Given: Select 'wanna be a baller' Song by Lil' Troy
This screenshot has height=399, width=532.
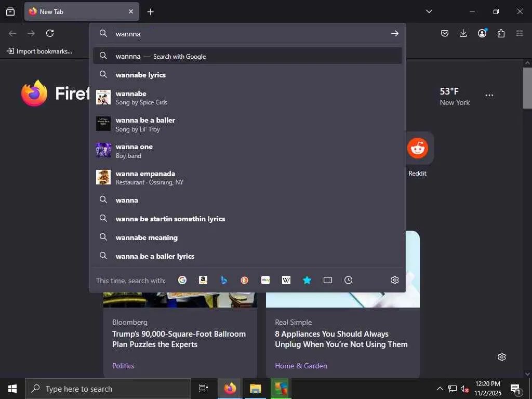Looking at the screenshot, I should tap(247, 124).
